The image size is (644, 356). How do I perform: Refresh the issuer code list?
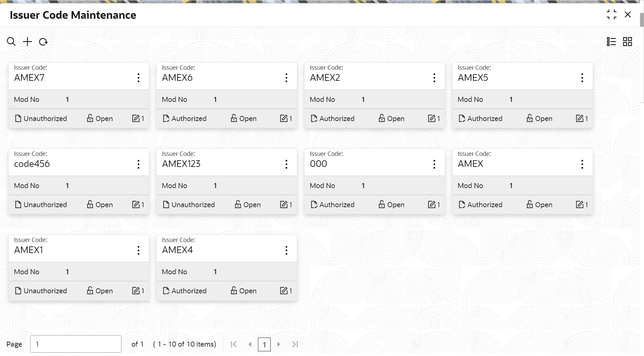click(43, 42)
